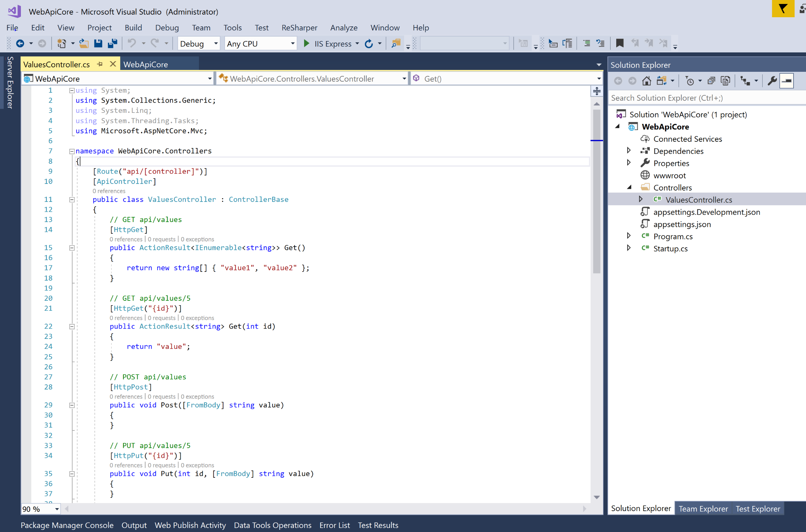Image resolution: width=806 pixels, height=532 pixels.
Task: Switch to the Team Explorer tab
Action: (703, 509)
